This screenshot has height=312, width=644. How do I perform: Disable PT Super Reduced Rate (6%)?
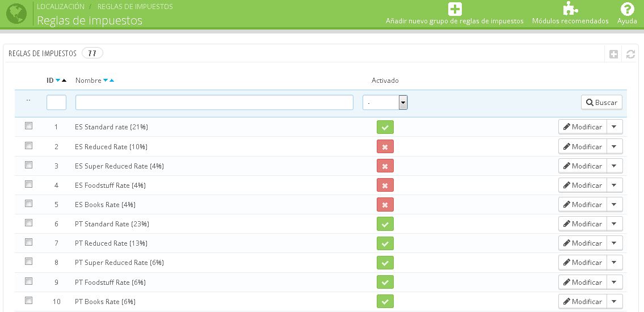(x=385, y=263)
